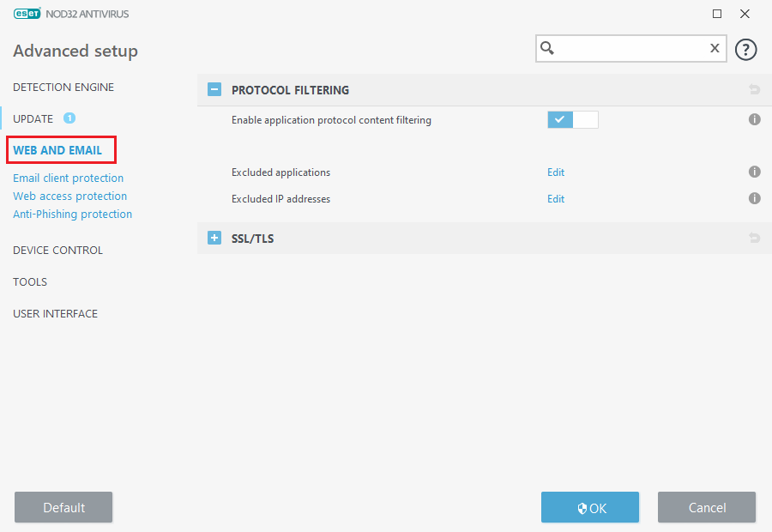Click the Protocol Filtering revert arrow icon
The height and width of the screenshot is (532, 772).
point(754,89)
